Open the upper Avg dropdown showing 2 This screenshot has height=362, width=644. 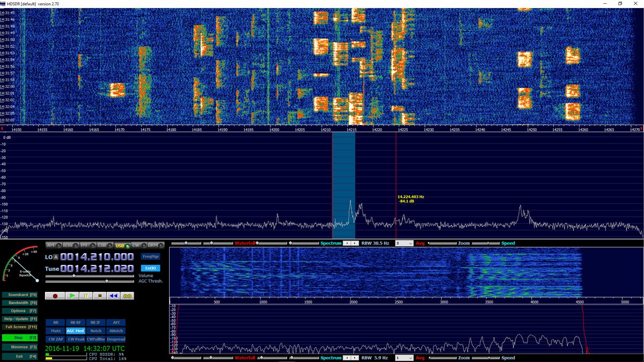click(x=404, y=243)
